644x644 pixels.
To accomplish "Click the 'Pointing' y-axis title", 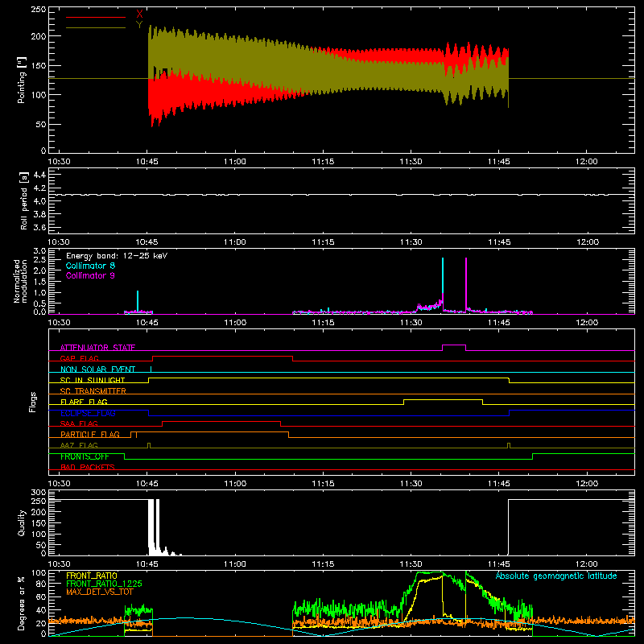I will [22, 80].
